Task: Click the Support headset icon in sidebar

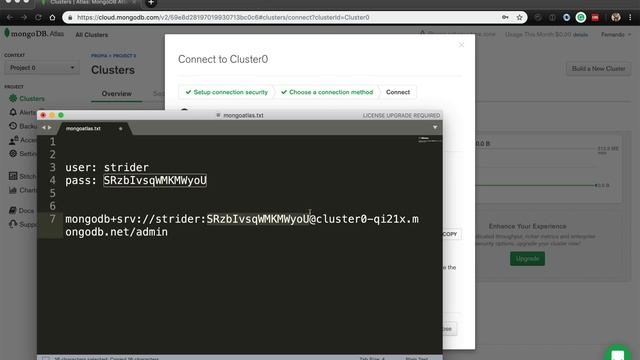Action: tap(13, 224)
